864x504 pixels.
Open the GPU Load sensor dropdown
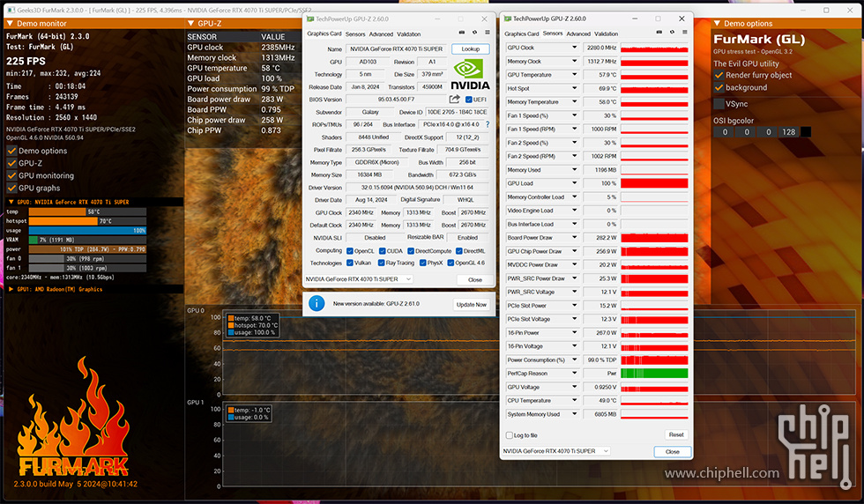click(x=574, y=183)
